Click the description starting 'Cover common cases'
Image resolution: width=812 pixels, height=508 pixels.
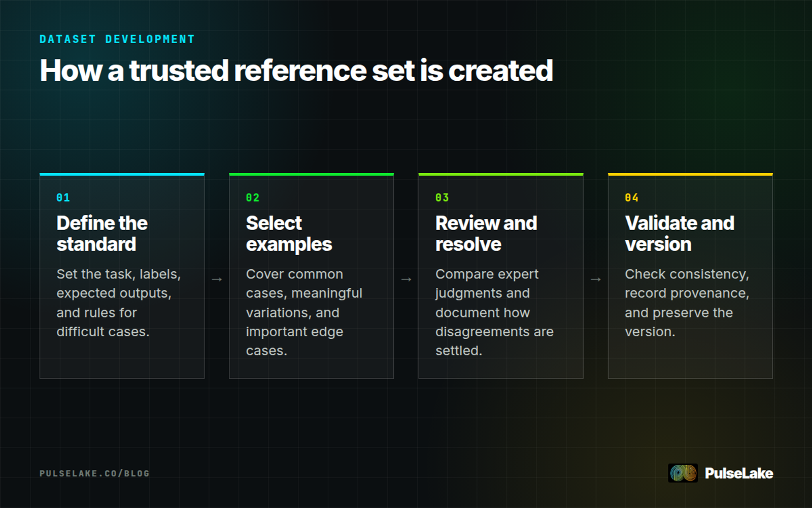pos(304,312)
